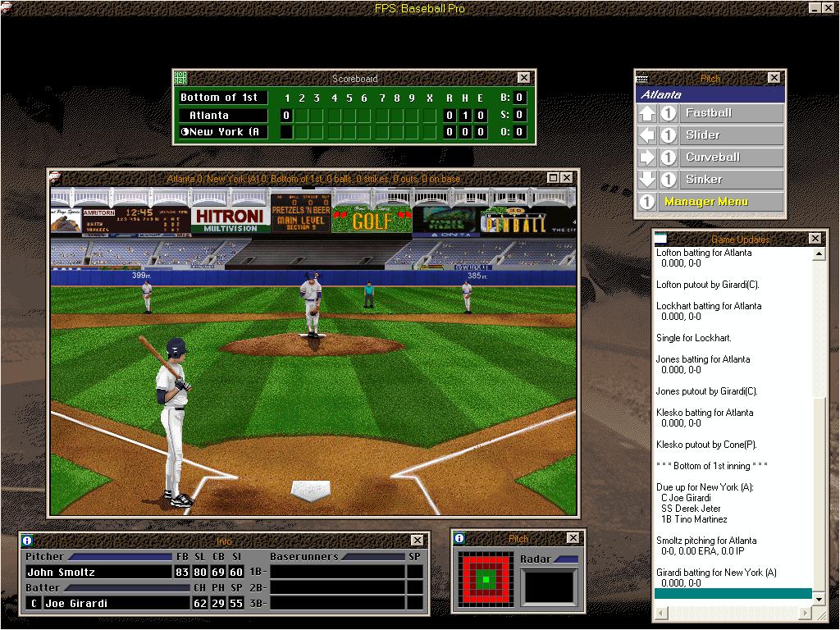Click the CB rating value 69
Screen dimensions: 840x630
(218, 572)
